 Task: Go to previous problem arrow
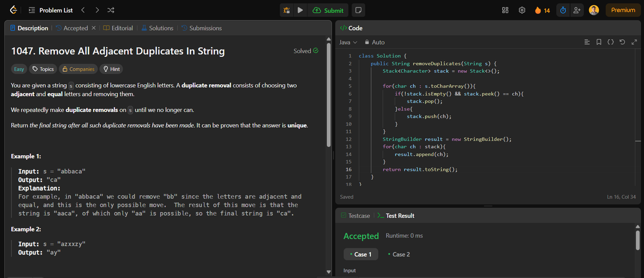83,10
